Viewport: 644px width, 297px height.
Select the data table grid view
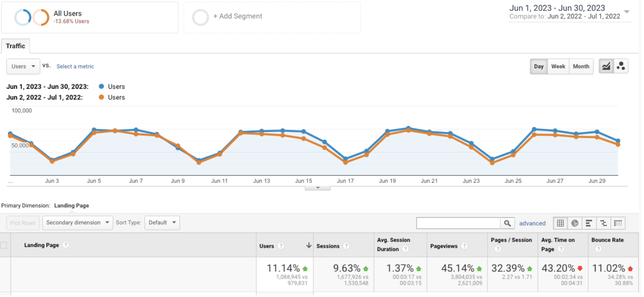pyautogui.click(x=560, y=223)
